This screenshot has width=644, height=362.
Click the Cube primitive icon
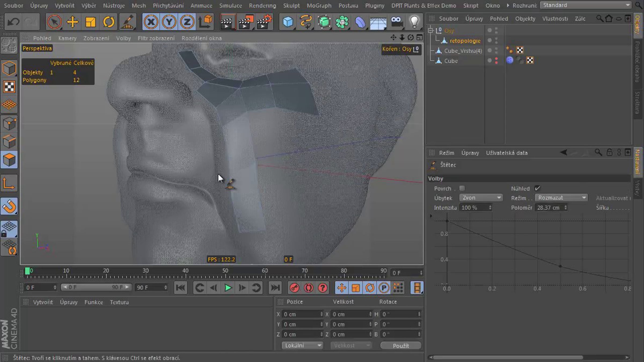[x=288, y=22]
